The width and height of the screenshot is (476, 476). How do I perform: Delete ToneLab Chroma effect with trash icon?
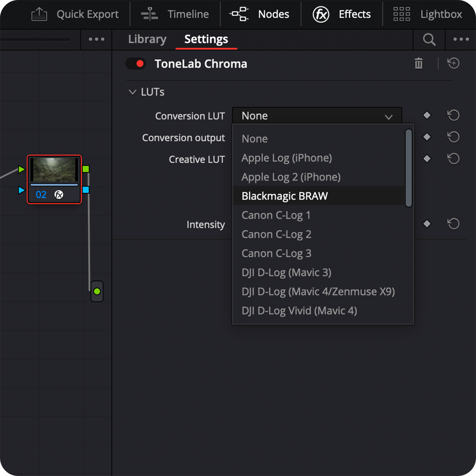[x=418, y=64]
